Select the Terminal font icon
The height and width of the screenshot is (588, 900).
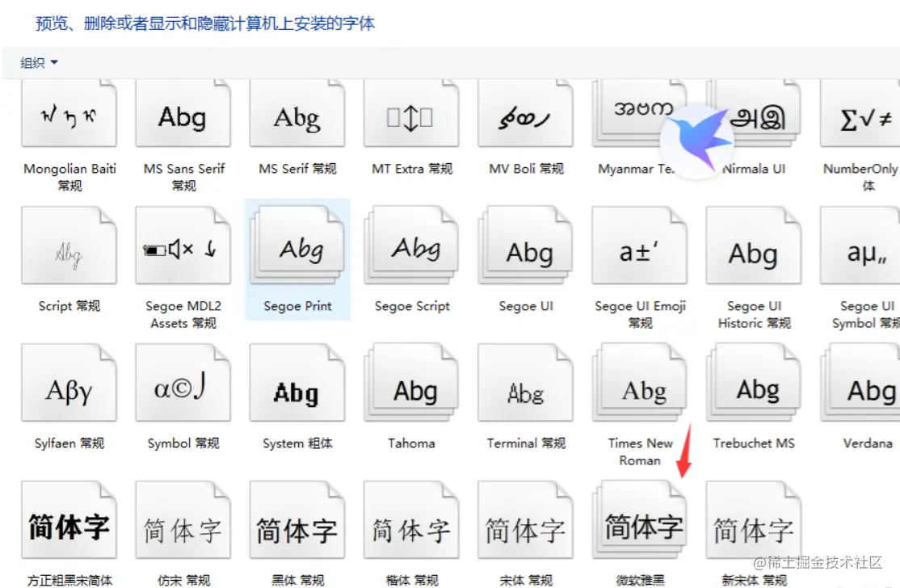(x=526, y=383)
